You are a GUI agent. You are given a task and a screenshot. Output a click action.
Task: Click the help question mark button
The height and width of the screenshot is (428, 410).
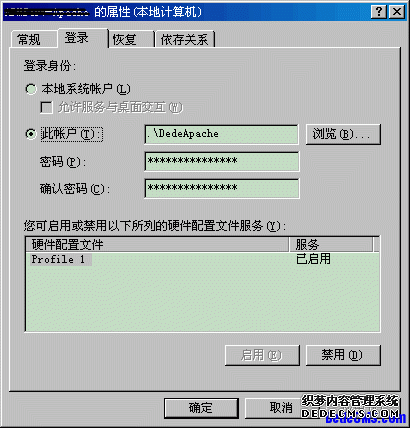(x=379, y=12)
